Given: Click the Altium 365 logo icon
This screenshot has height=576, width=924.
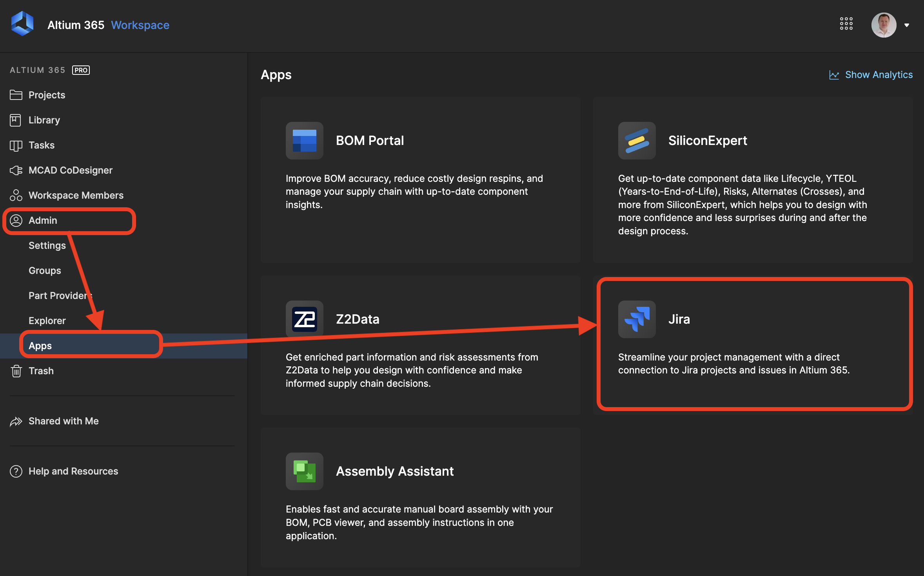Looking at the screenshot, I should [22, 24].
